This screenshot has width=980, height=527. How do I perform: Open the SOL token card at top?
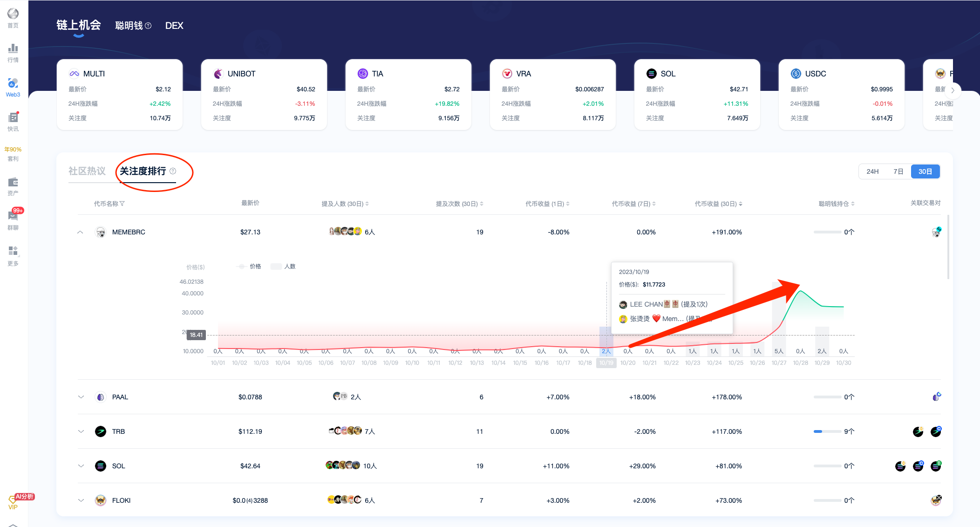[x=697, y=95]
